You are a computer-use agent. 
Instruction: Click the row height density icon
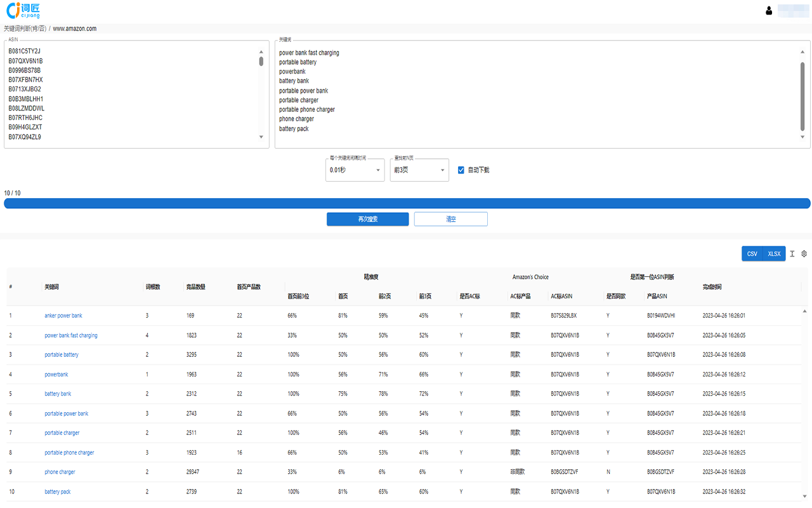[x=792, y=254]
